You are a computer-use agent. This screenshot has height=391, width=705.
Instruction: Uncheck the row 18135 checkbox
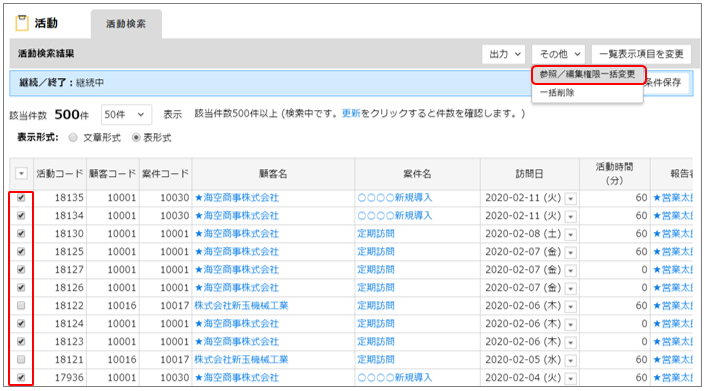(21, 198)
